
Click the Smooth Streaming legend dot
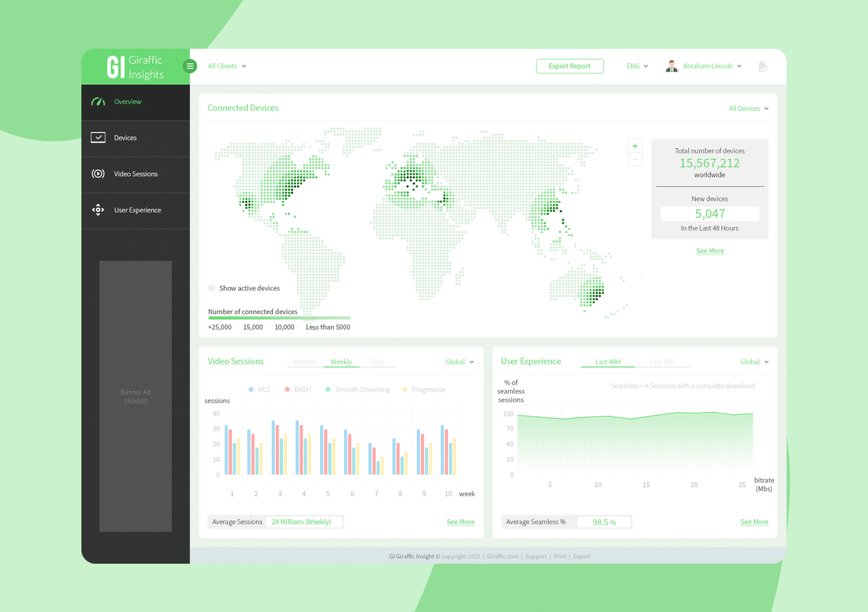point(328,390)
